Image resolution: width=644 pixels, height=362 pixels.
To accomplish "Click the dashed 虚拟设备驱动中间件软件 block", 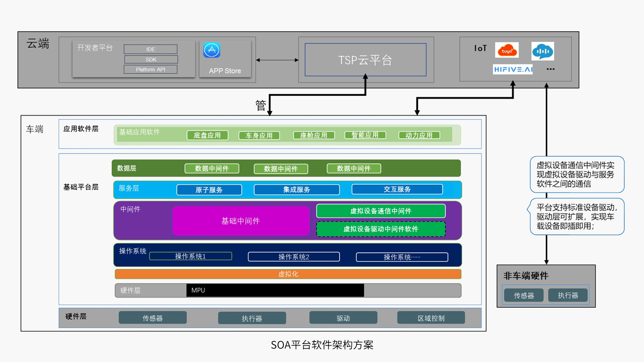I will point(381,229).
